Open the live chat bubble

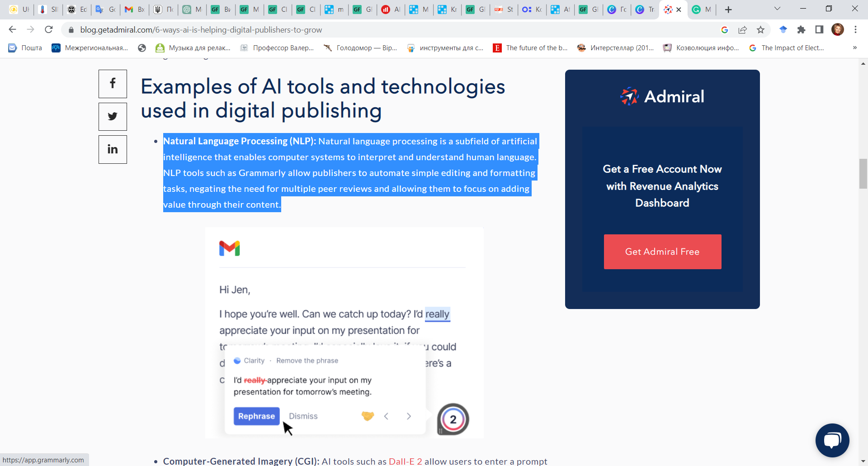[x=832, y=440]
